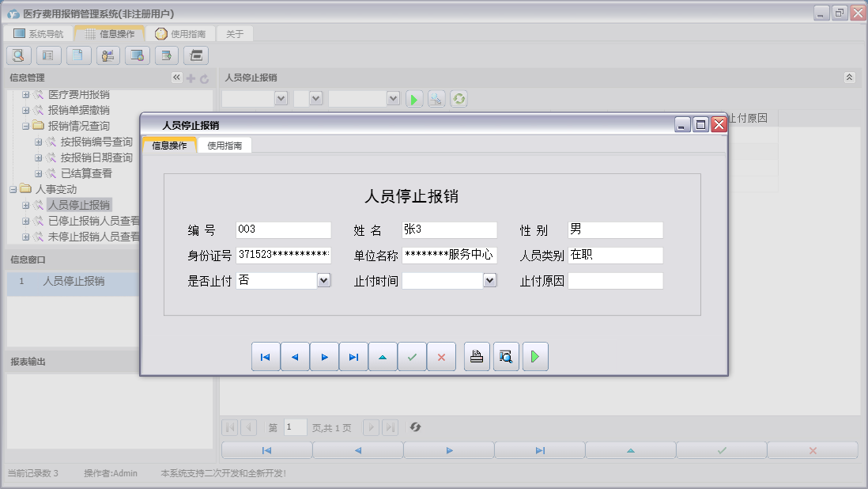Select 已停止报销人员查看 in the tree
Screen dimensions: 868x489
click(x=93, y=221)
